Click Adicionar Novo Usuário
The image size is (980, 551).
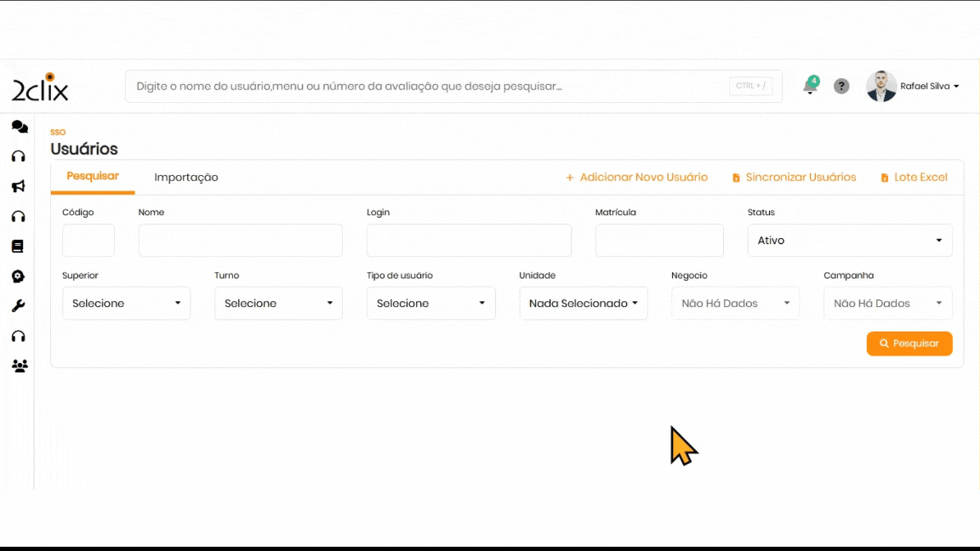click(x=636, y=178)
